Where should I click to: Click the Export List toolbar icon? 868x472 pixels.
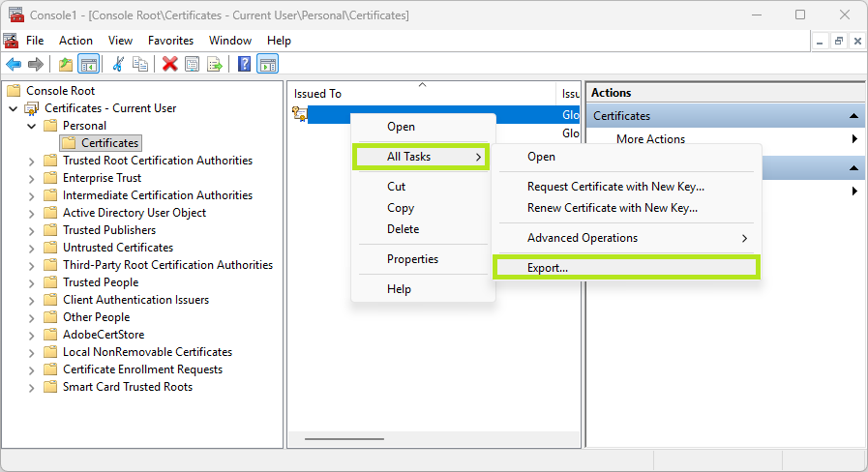[x=214, y=64]
